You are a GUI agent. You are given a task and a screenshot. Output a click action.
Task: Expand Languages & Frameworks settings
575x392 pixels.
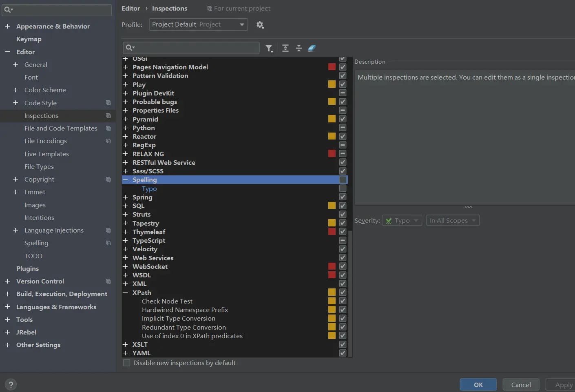pos(7,307)
